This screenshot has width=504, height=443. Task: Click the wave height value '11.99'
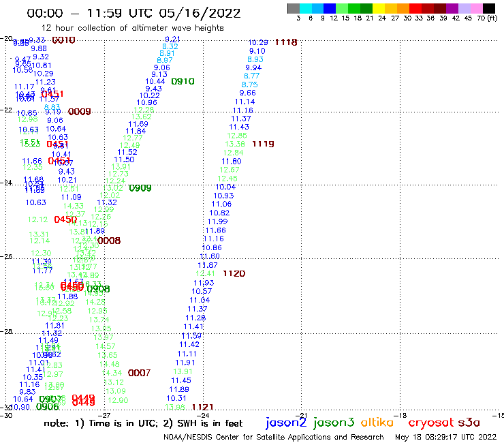[217, 221]
